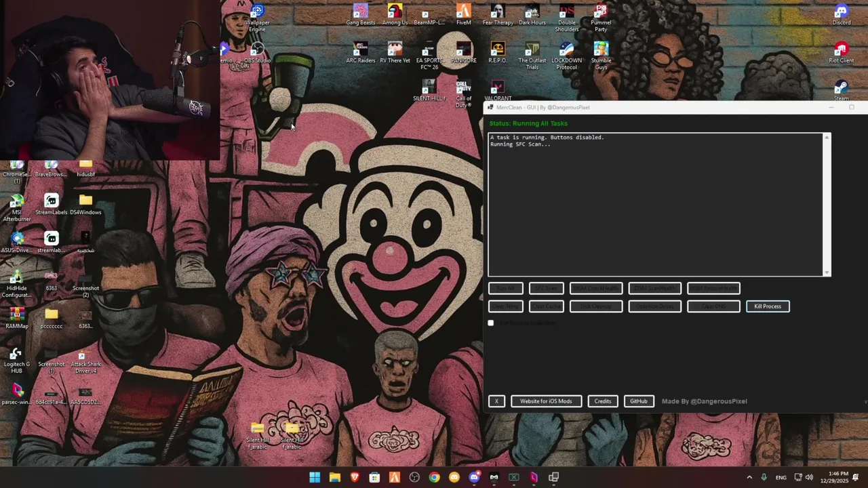Open the Credits button in MercClean
Viewport: 868px width, 488px height.
(x=603, y=401)
